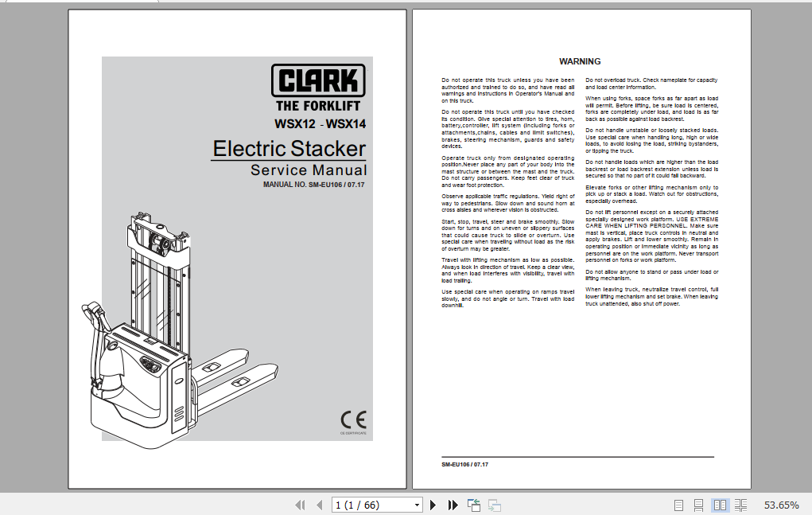Click the SM-EU106 / 07.17 footer text

point(464,465)
